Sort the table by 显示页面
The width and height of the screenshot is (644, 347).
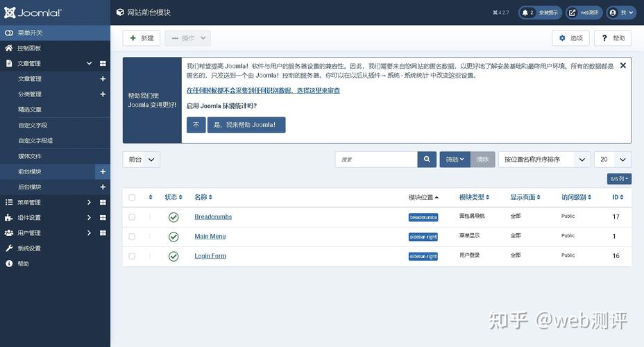(525, 198)
